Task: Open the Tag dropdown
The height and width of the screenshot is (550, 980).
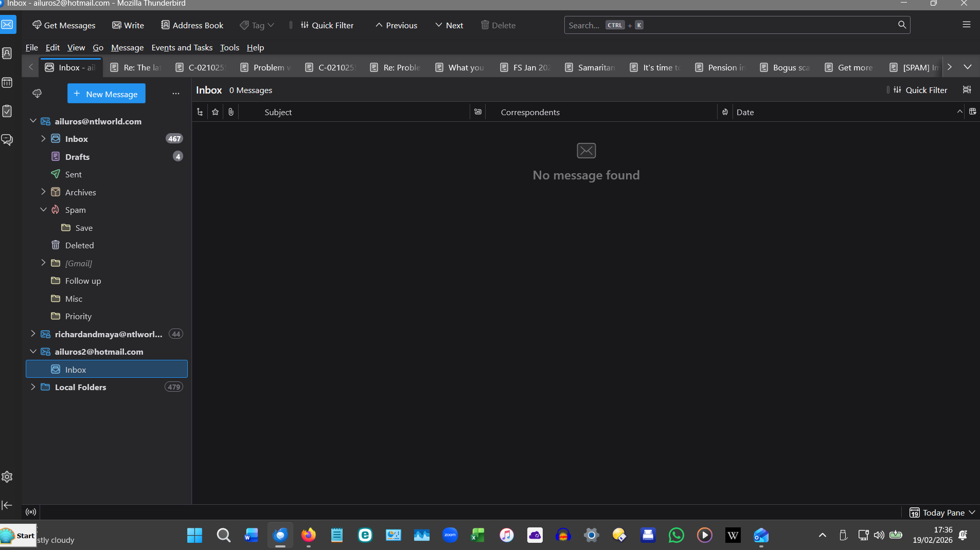Action: click(x=257, y=25)
